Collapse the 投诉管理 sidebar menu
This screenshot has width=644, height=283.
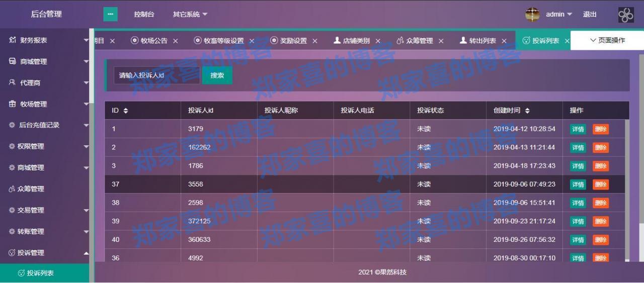[86, 253]
